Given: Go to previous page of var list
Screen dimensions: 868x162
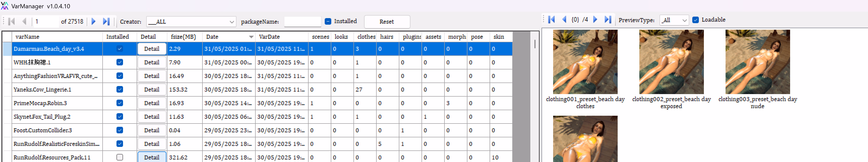Looking at the screenshot, I should pyautogui.click(x=24, y=22).
